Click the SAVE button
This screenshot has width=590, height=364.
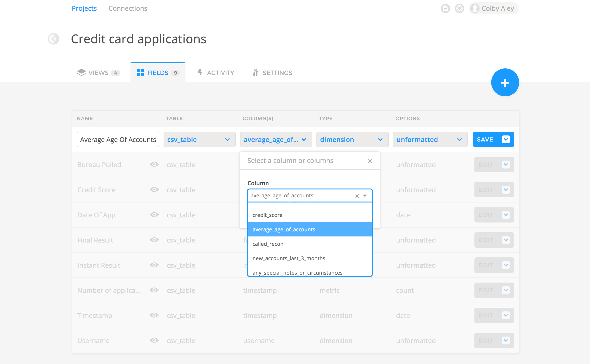click(485, 139)
